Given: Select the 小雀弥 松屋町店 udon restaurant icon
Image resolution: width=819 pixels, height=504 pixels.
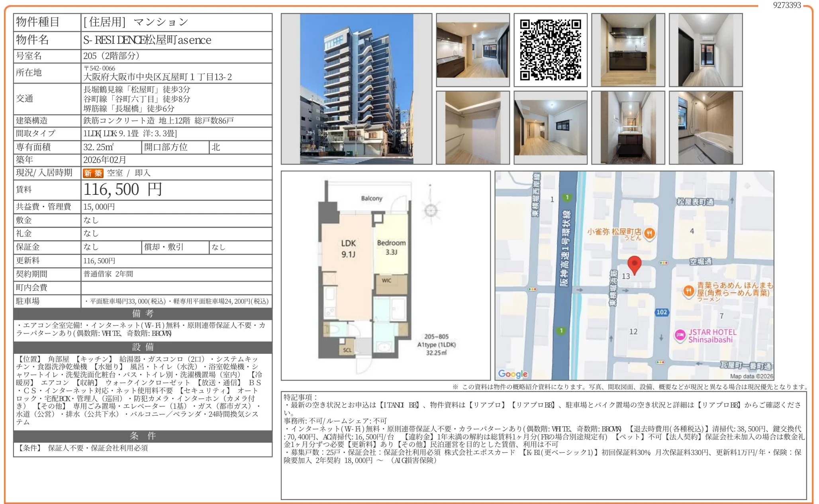Looking at the screenshot, I should pos(649,233).
